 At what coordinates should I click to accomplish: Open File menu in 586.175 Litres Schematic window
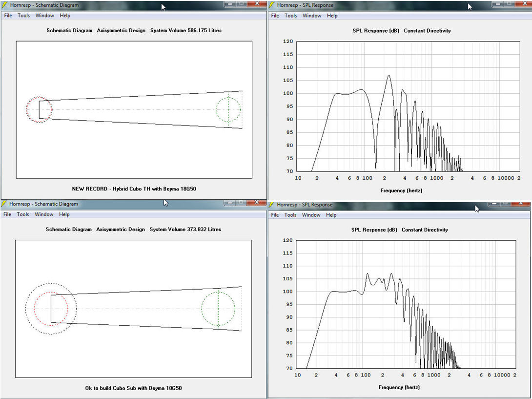click(8, 15)
